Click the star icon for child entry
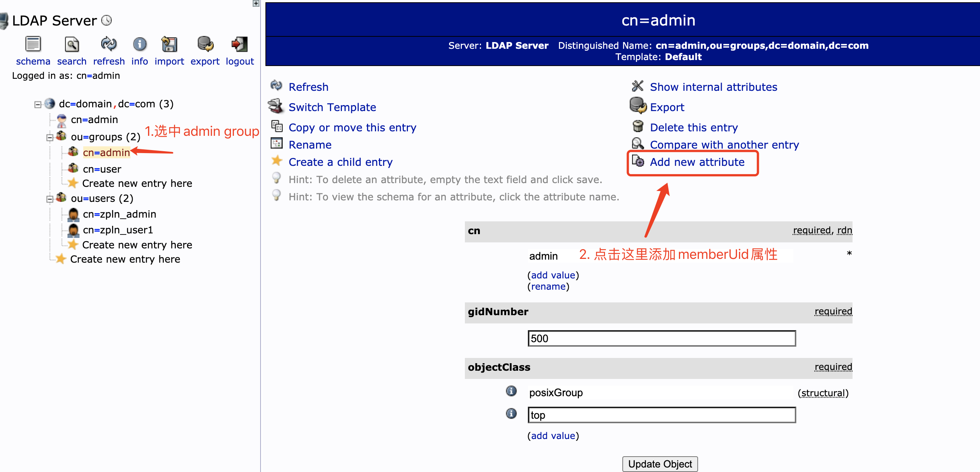The height and width of the screenshot is (472, 980). click(277, 161)
